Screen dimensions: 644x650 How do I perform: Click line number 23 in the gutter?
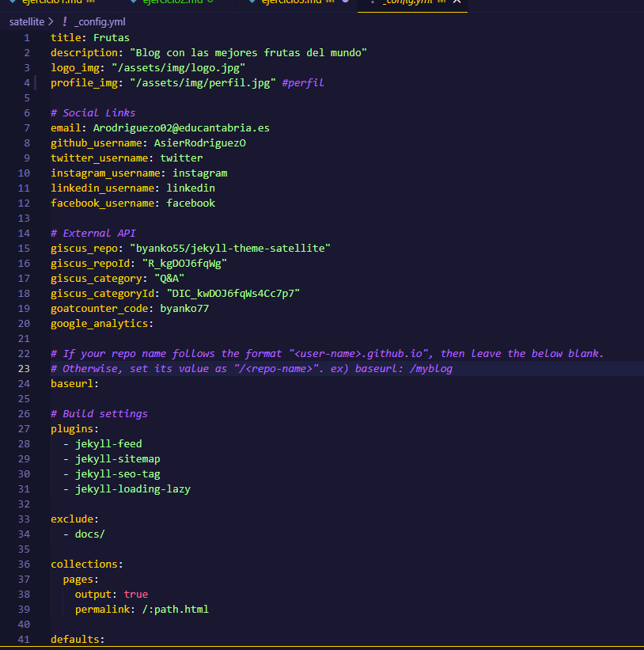(x=24, y=368)
